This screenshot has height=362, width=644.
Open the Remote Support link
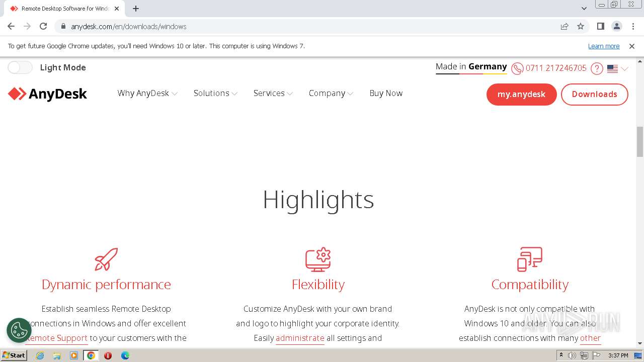tap(57, 338)
